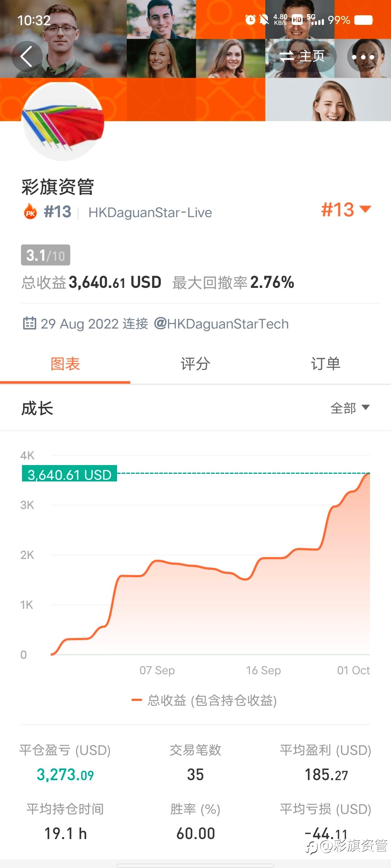Tap the back arrow icon

(x=27, y=56)
